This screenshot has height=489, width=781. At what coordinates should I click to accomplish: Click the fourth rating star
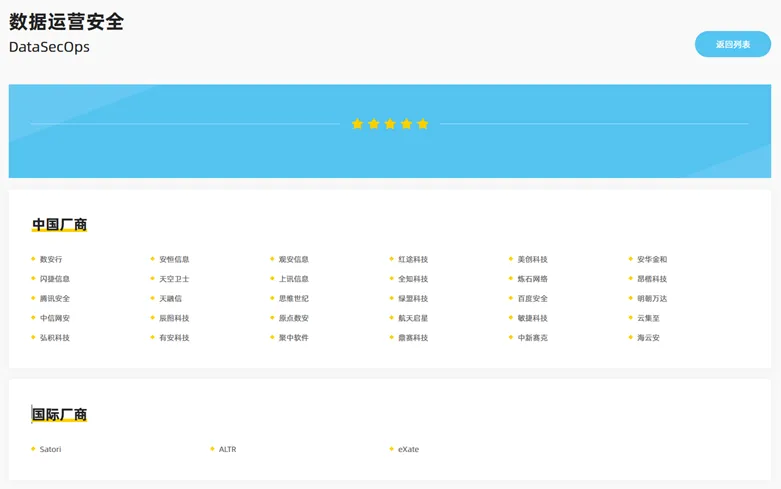coord(406,124)
